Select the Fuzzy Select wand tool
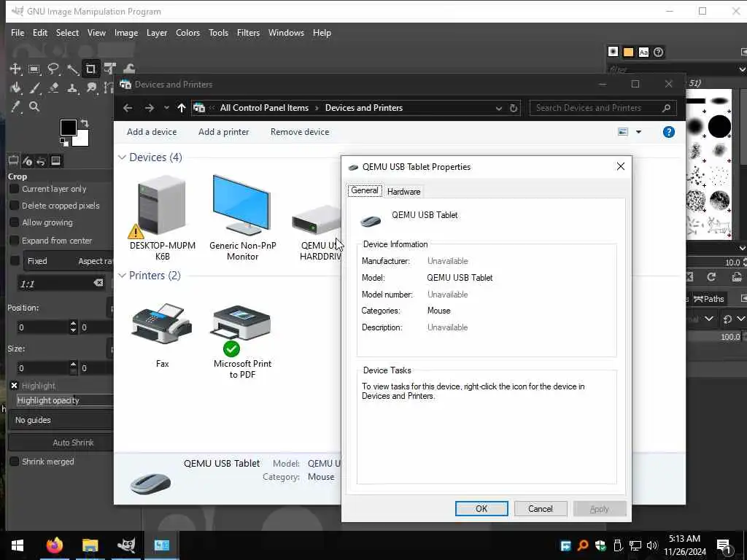Screen dimensions: 747x560 pos(72,69)
